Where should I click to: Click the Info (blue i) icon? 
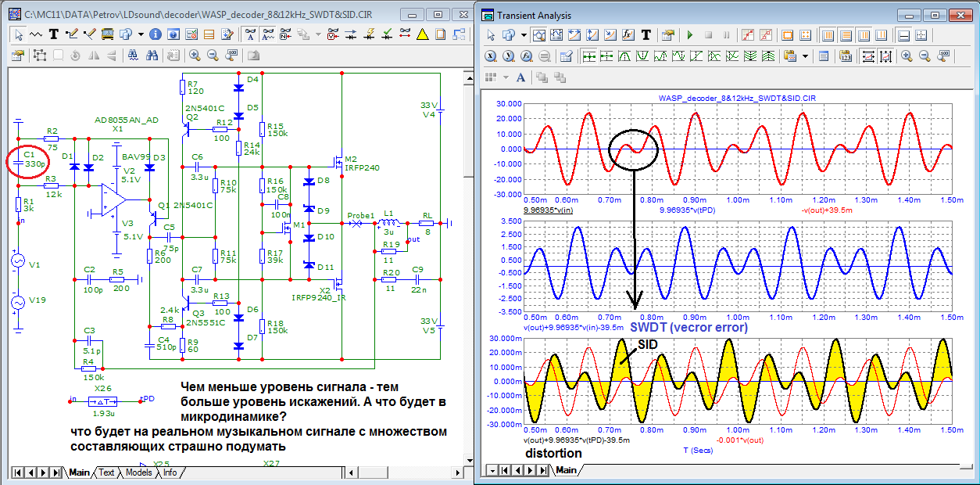coord(155,34)
